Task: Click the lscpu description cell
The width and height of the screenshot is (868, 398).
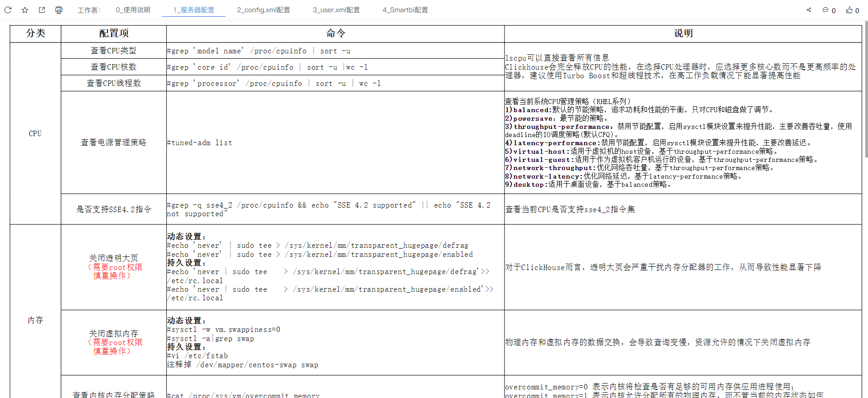Action: tap(683, 67)
